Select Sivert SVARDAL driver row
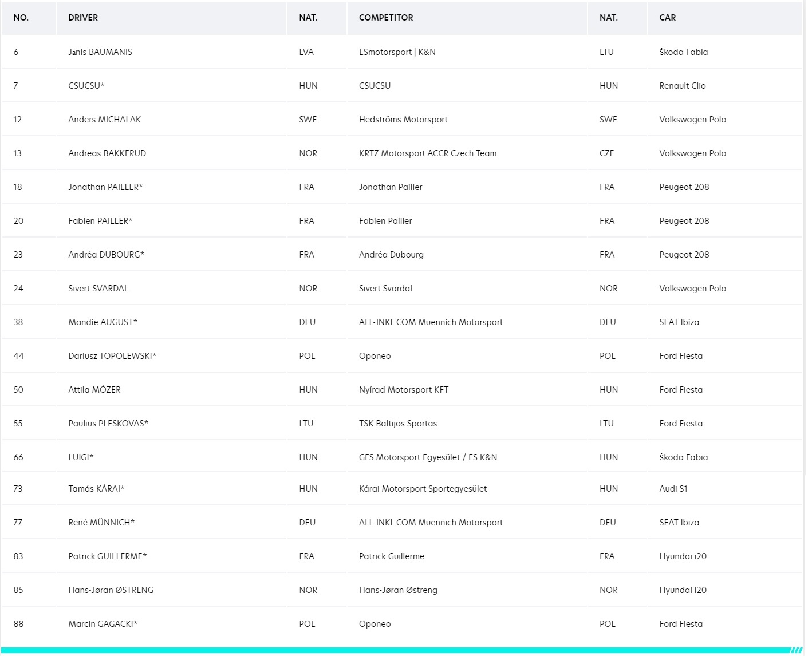Image resolution: width=812 pixels, height=656 pixels. (402, 289)
